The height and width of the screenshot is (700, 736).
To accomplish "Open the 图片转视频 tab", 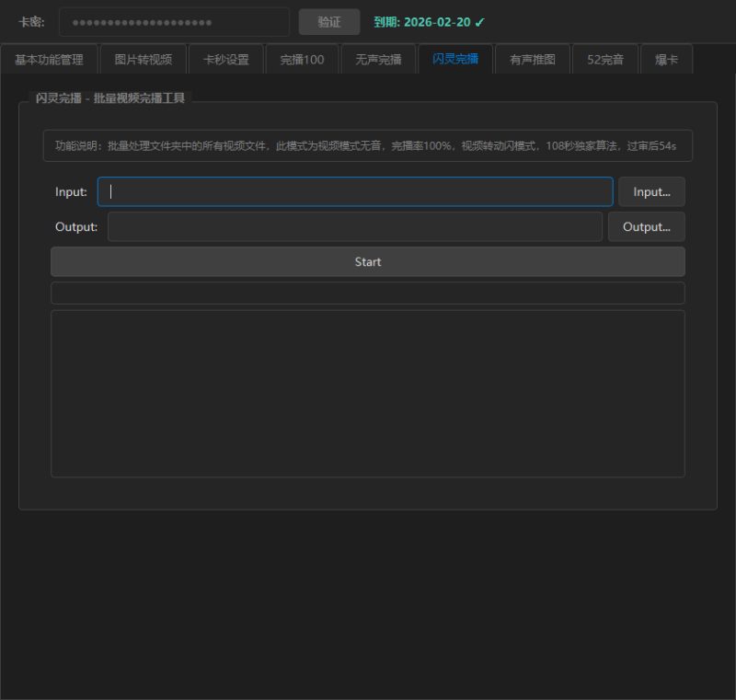I will tap(143, 60).
